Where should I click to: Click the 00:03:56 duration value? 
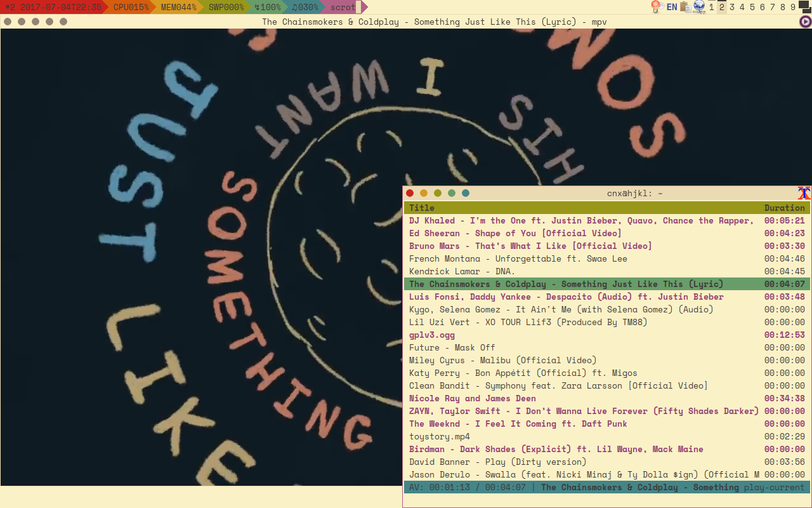785,462
